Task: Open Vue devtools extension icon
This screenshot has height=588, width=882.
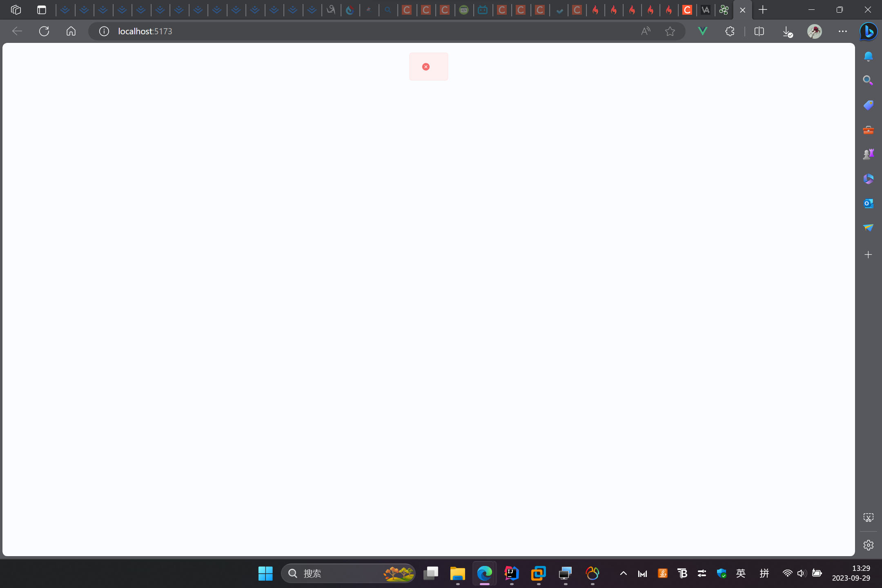Action: click(x=703, y=31)
